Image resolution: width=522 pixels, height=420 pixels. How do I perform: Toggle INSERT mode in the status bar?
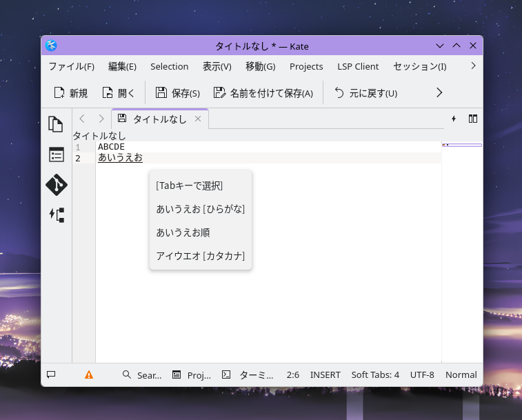[325, 375]
